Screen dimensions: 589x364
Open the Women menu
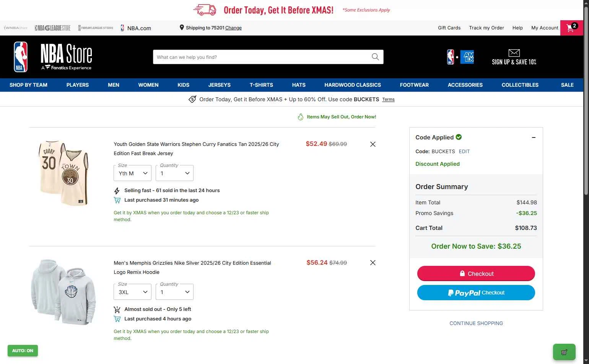(x=148, y=85)
